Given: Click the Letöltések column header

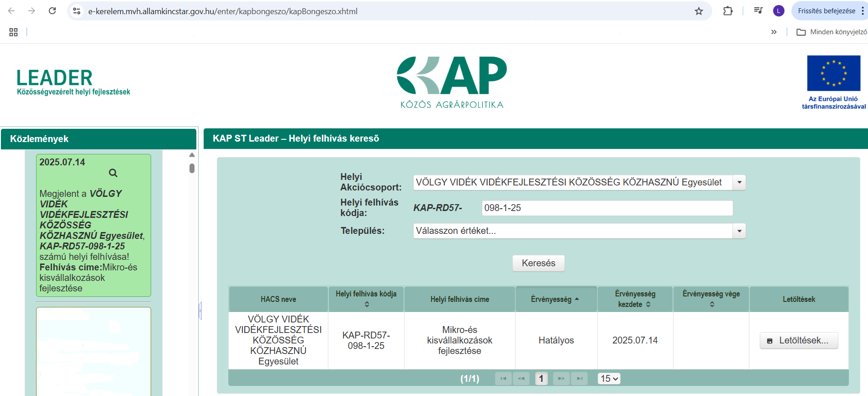Looking at the screenshot, I should [x=799, y=299].
